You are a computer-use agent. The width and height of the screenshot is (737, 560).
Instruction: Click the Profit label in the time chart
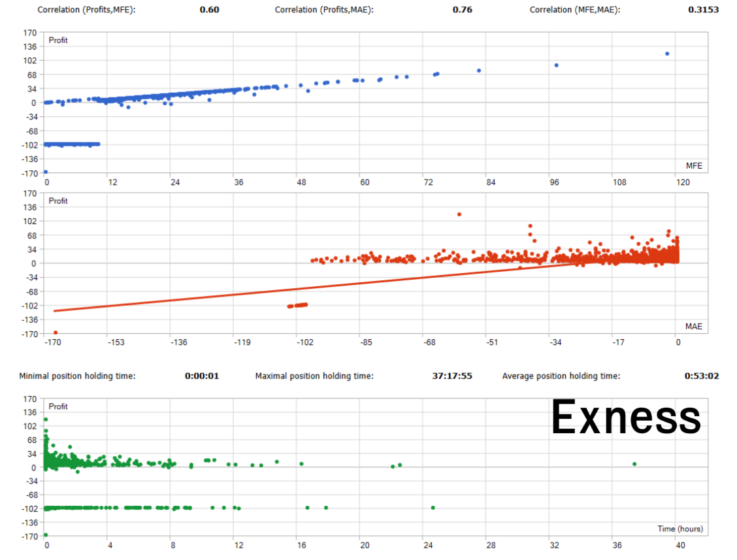pyautogui.click(x=58, y=406)
